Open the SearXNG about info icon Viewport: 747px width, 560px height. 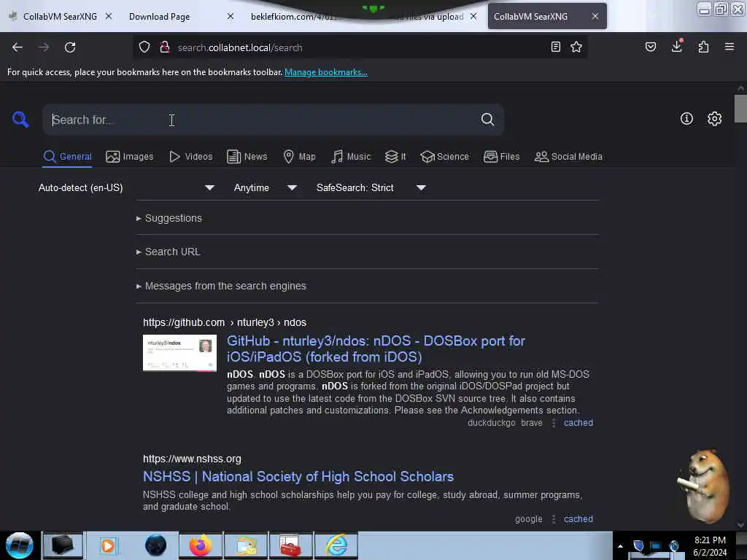686,119
